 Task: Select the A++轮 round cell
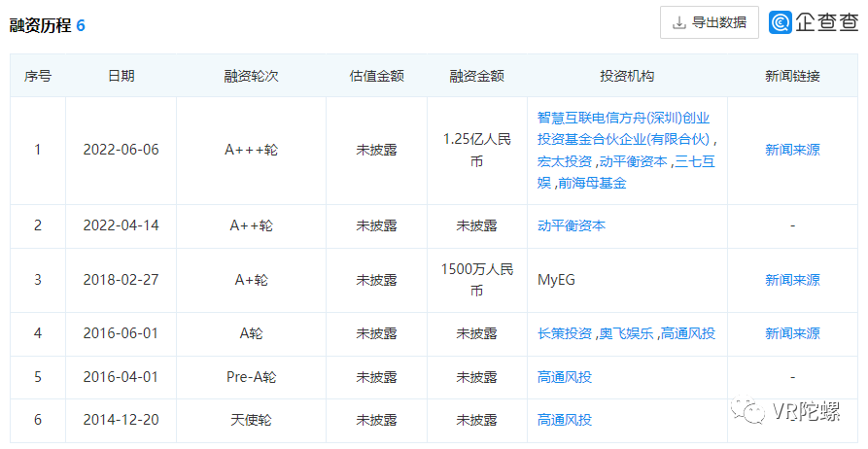[252, 225]
